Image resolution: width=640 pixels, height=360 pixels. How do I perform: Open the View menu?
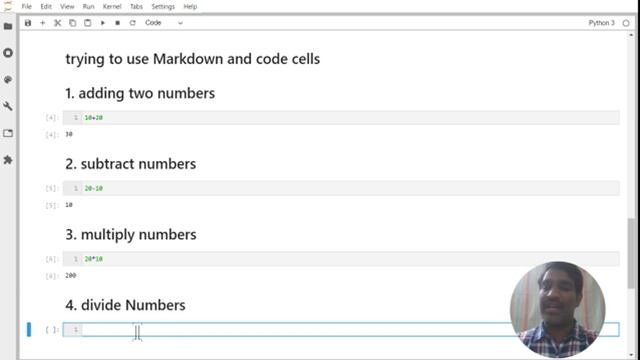67,7
